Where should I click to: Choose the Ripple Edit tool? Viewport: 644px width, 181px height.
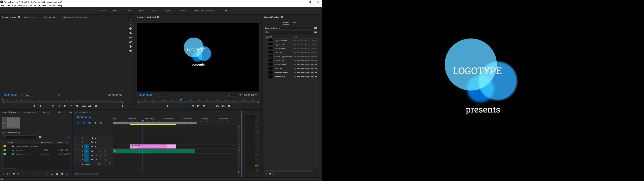pos(130,28)
